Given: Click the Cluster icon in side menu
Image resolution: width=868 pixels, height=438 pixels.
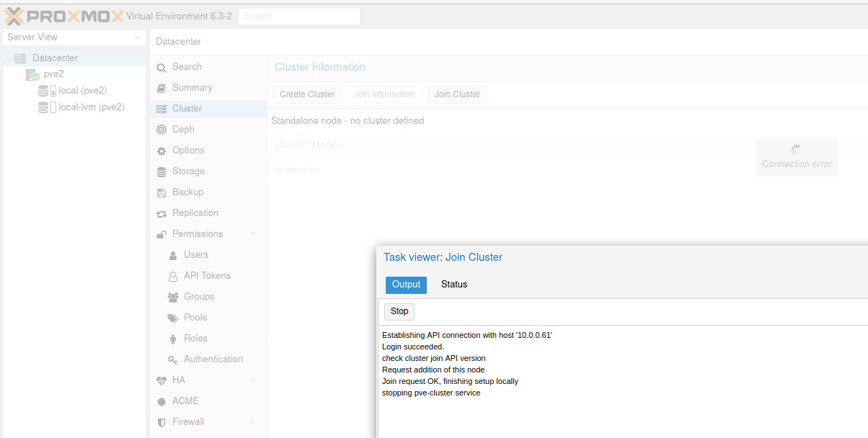Looking at the screenshot, I should click(x=161, y=109).
